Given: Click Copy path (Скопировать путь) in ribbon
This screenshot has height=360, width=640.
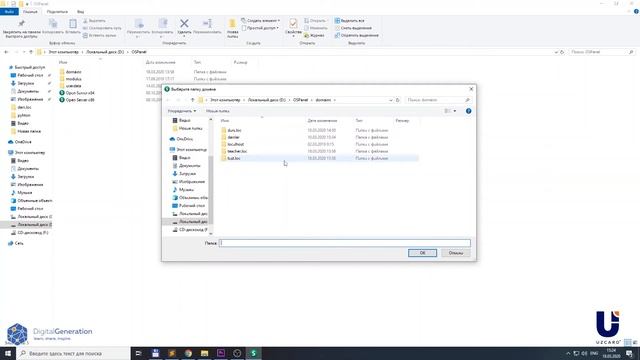Looking at the screenshot, I should click(102, 28).
